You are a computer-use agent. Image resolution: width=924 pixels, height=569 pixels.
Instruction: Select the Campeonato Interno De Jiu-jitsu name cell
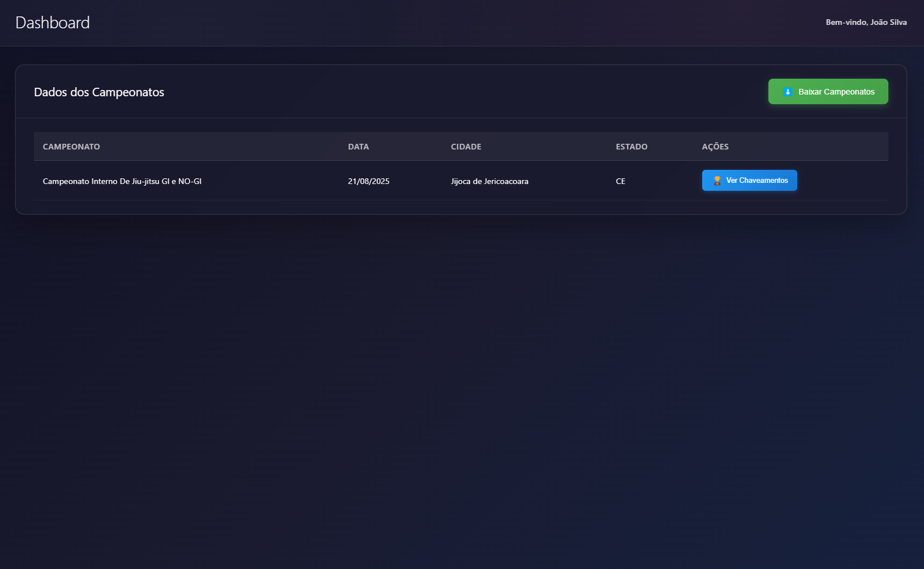click(122, 182)
